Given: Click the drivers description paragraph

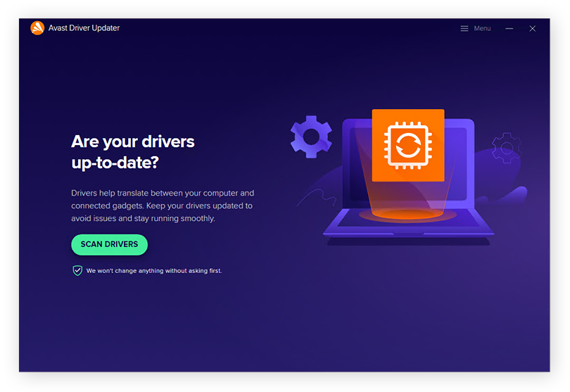Looking at the screenshot, I should point(162,206).
